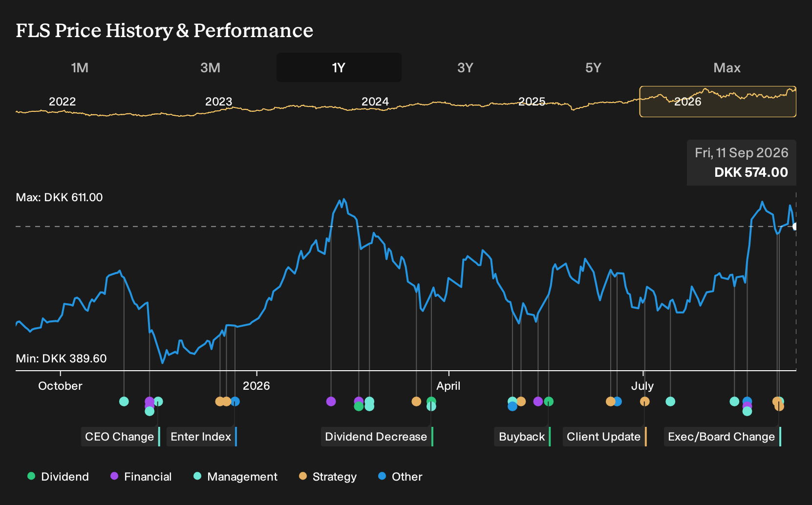The height and width of the screenshot is (505, 812).
Task: Select the lone teal Management dot in mid-August
Action: coord(734,401)
